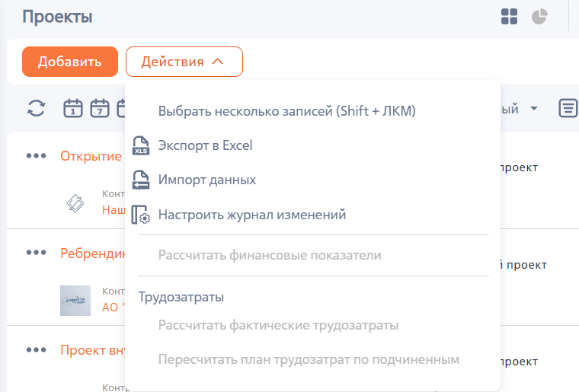Open three-dot menu for Ребрендинг project
This screenshot has height=392, width=579.
click(x=37, y=253)
